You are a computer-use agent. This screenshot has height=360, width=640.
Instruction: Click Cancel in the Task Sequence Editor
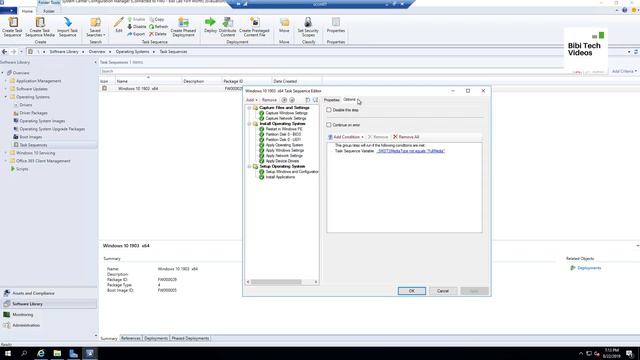click(443, 291)
